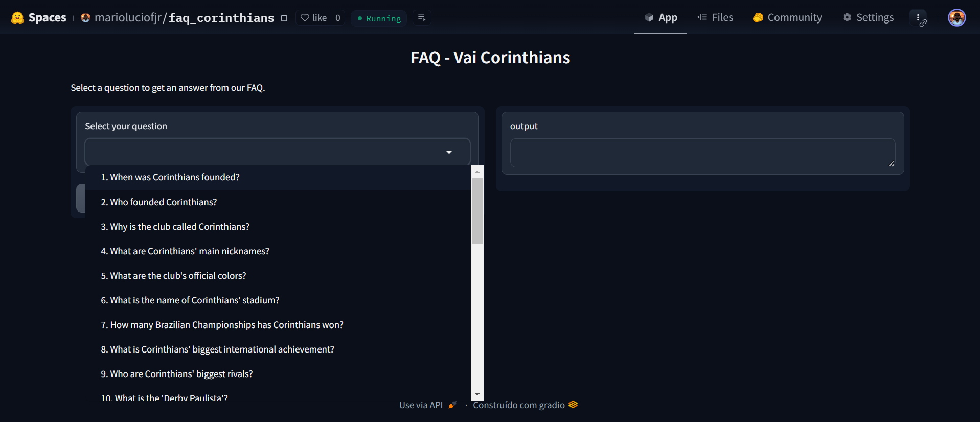Click inside the output text area

702,153
